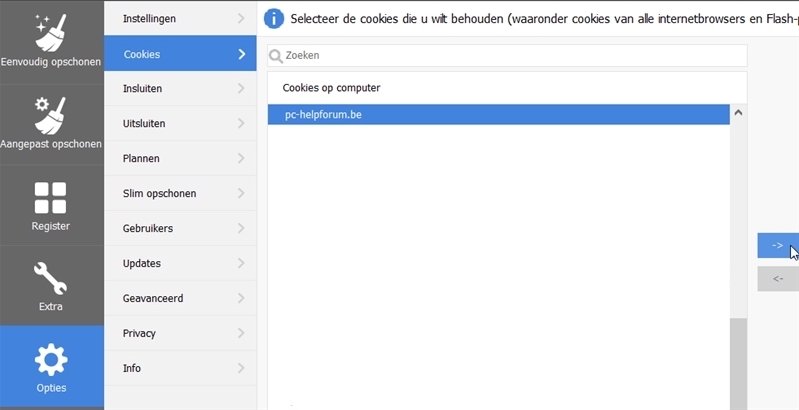This screenshot has height=410, width=799.
Task: Click the left arrow move button
Action: tap(778, 279)
